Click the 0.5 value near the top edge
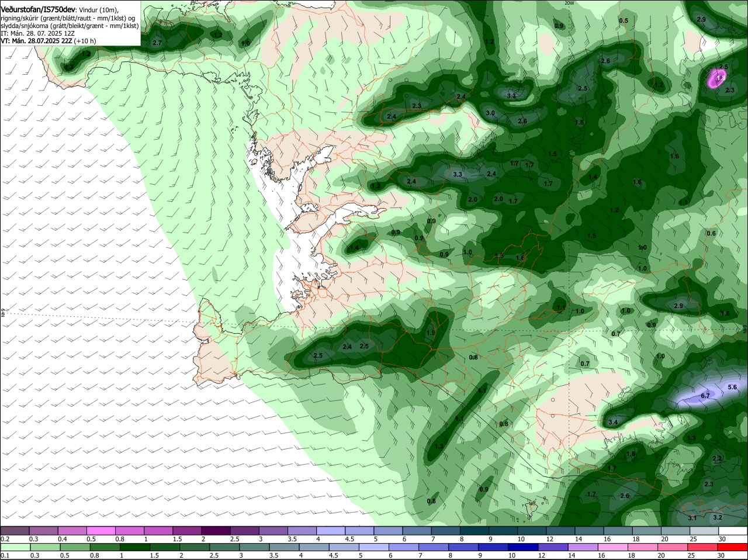748x560 pixels. coord(624,20)
